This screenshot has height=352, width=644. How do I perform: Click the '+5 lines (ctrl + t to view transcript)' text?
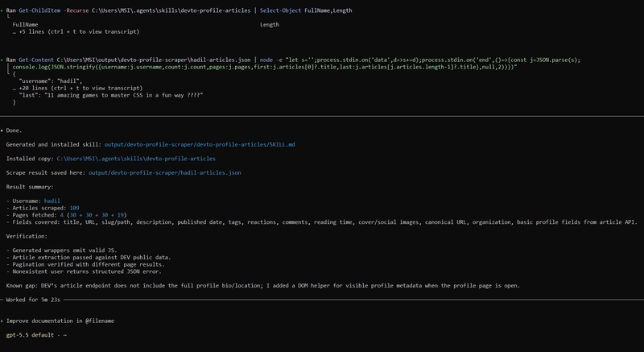(x=79, y=31)
